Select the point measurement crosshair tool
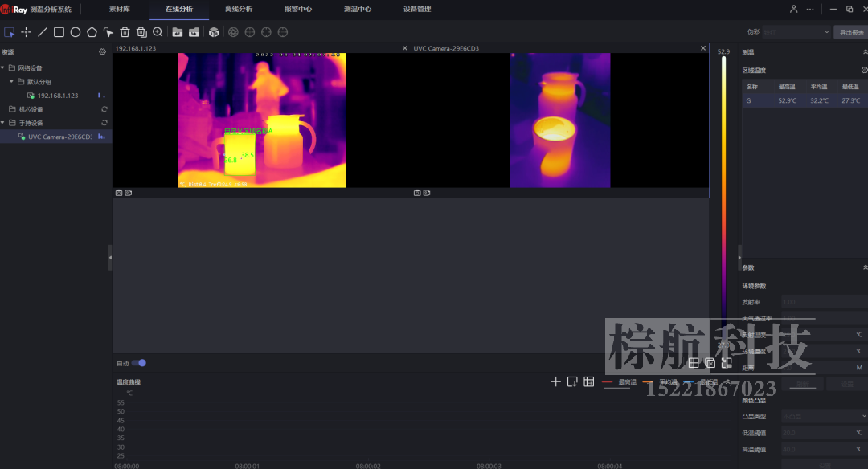Viewport: 868px width, 469px height. tap(26, 32)
